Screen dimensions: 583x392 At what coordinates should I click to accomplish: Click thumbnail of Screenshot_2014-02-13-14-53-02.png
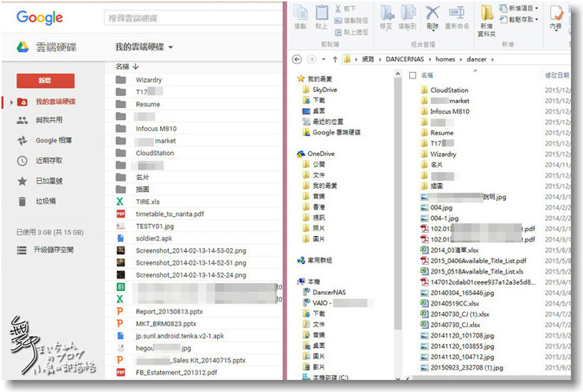click(120, 250)
